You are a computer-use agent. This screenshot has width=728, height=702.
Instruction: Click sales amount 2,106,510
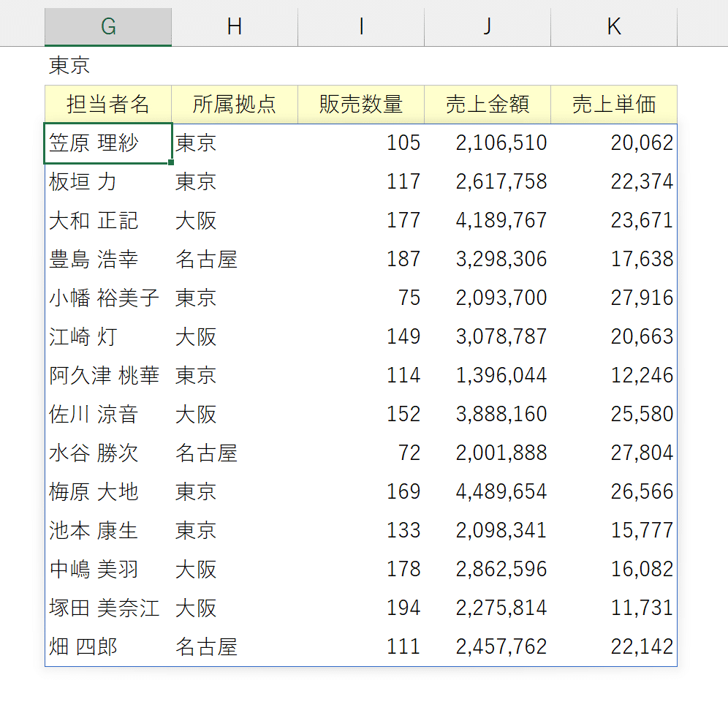tap(488, 143)
